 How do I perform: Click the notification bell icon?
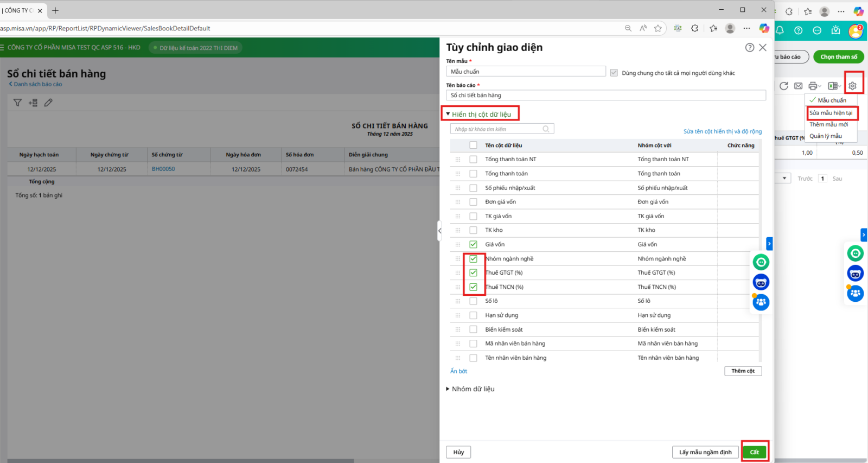(780, 30)
